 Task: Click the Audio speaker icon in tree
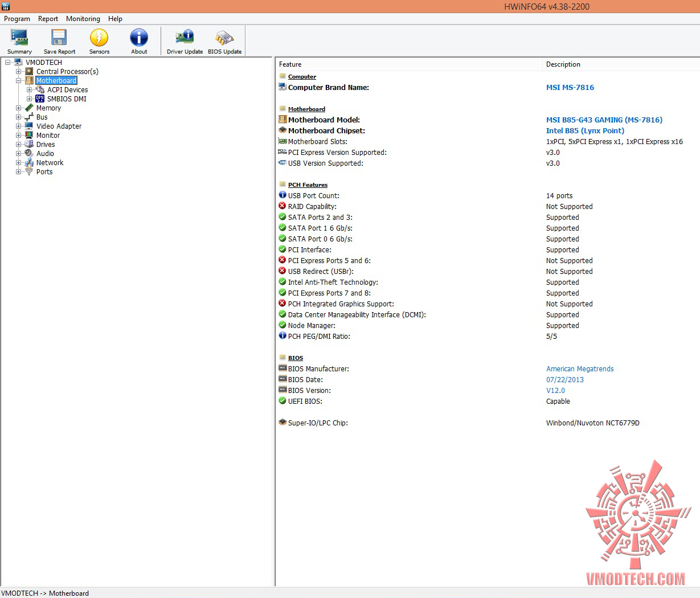point(29,154)
